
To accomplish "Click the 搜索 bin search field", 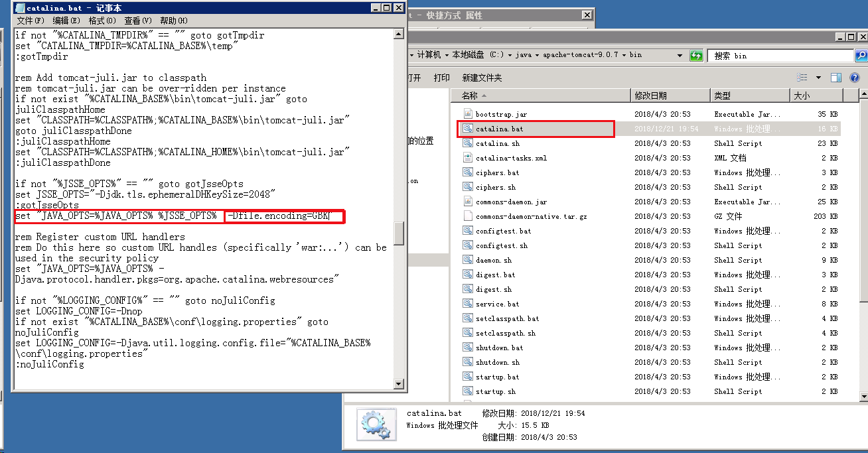I will coord(780,56).
